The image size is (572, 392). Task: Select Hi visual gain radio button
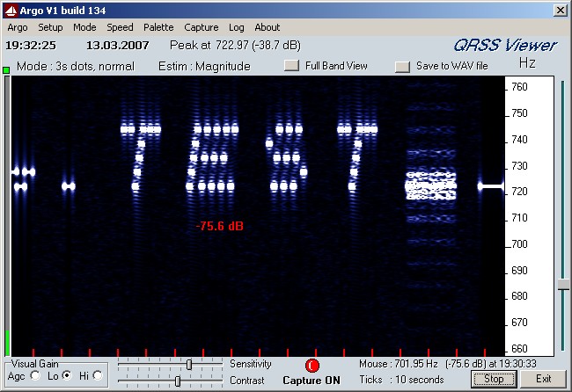tap(98, 375)
